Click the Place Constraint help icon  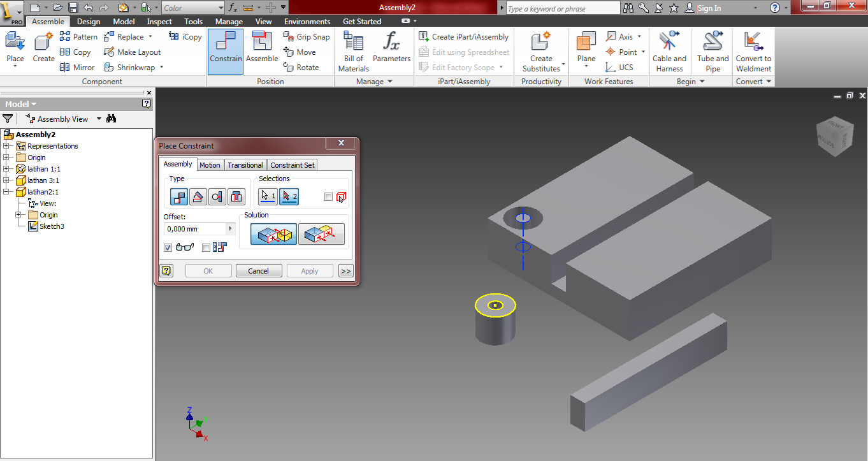166,270
